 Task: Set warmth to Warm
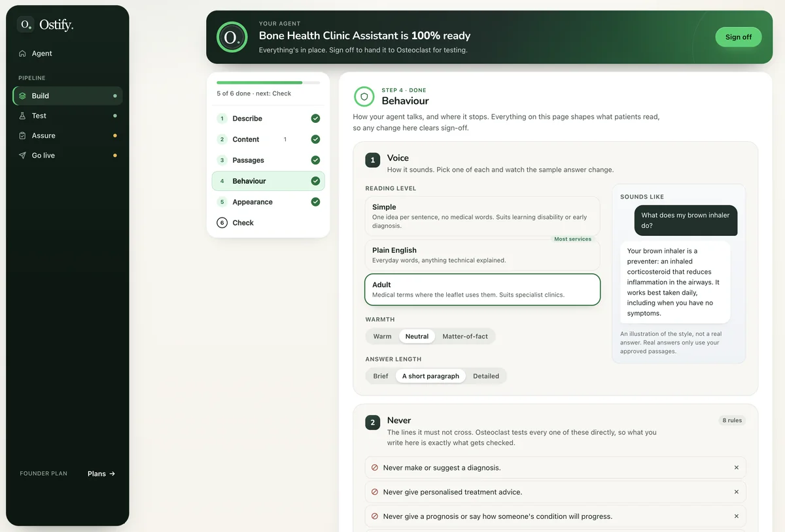pos(382,337)
